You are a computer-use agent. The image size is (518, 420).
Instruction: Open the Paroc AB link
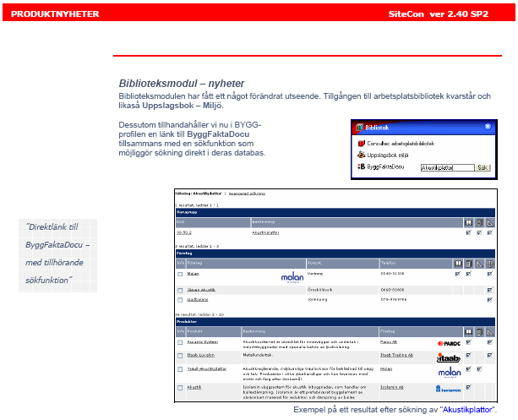389,342
